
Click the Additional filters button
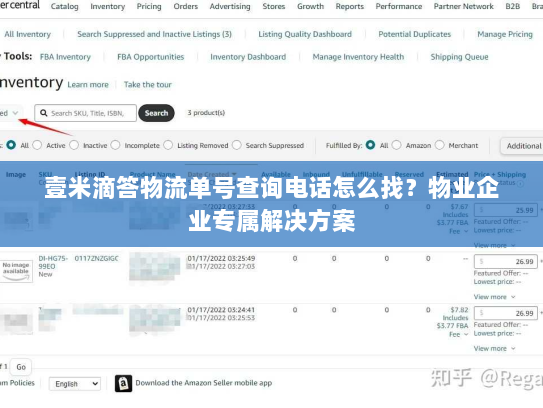click(522, 146)
